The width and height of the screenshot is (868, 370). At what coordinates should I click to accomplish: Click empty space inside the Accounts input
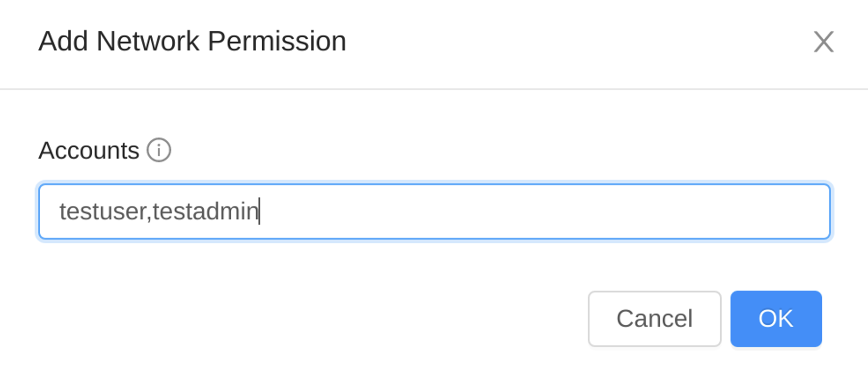(x=540, y=211)
